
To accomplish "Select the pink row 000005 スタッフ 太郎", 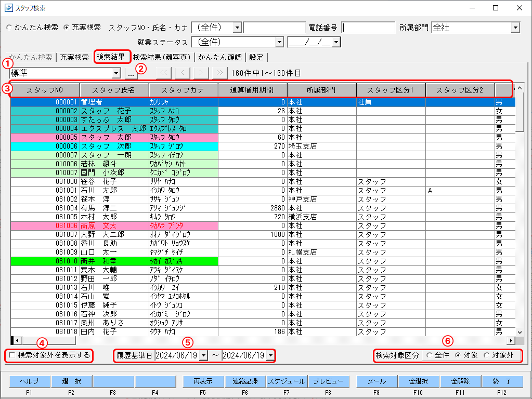I will pos(263,137).
